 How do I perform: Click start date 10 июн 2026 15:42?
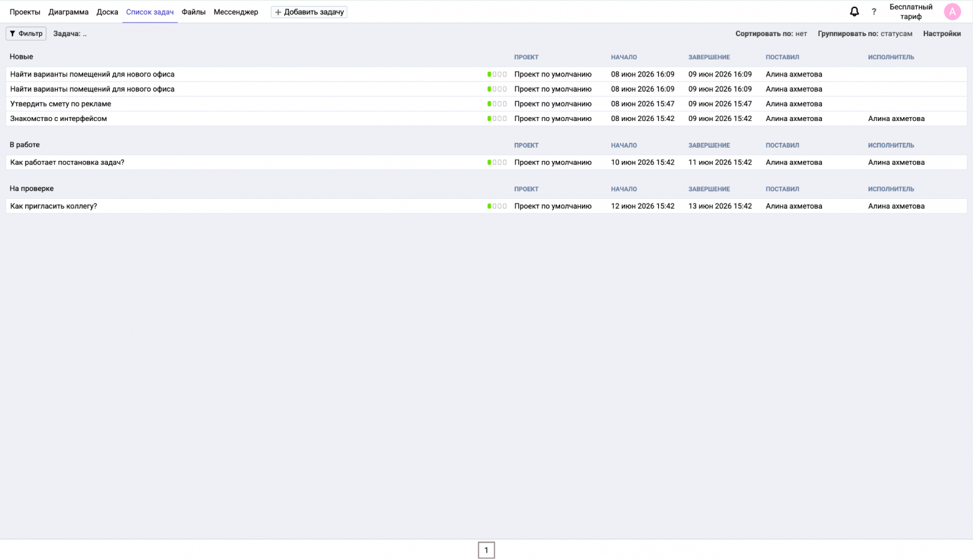point(642,162)
